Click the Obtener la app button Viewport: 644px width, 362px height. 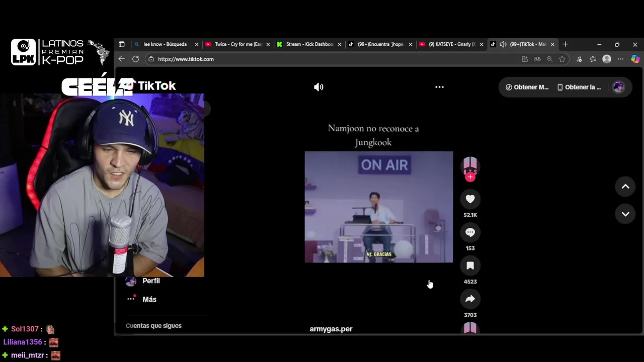[579, 87]
